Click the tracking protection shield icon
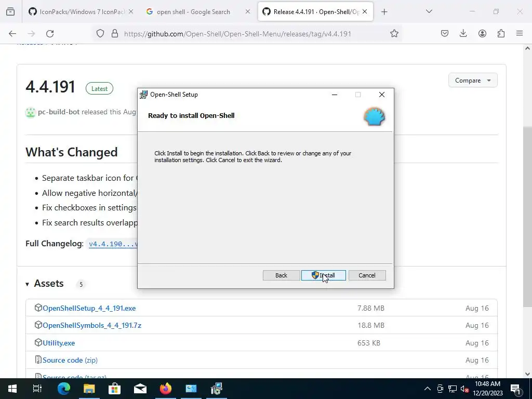 click(100, 34)
